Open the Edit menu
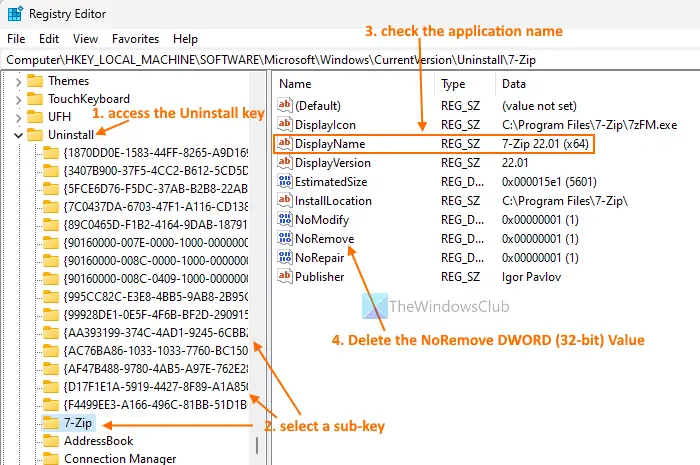The image size is (700, 465). 49,39
